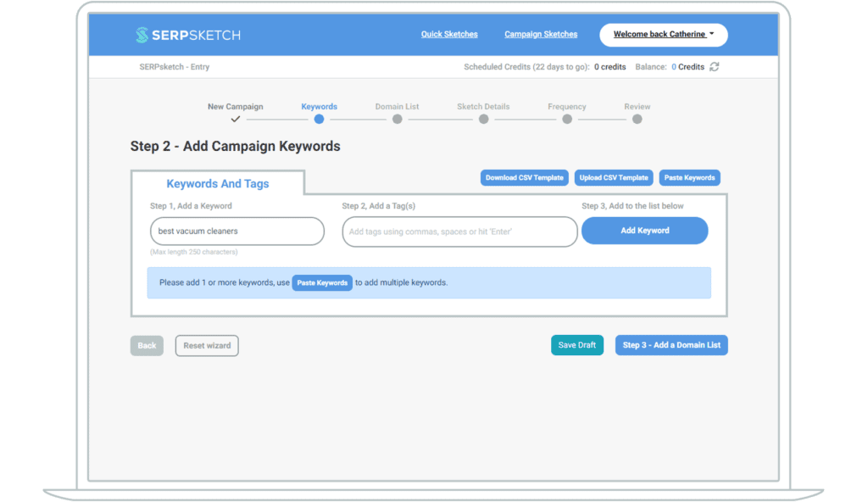Proceed with Step 3 - Add a Domain List
Screen dimensions: 868x502
(x=671, y=345)
